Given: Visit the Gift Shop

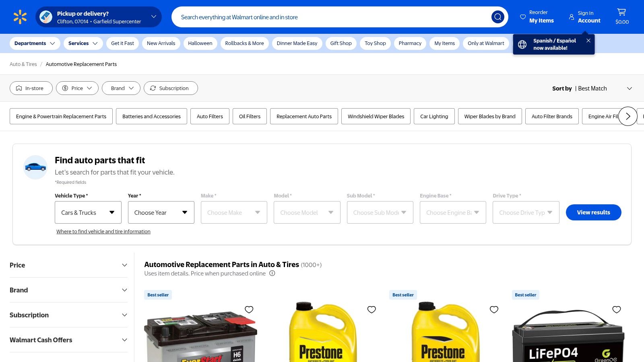Looking at the screenshot, I should [341, 43].
